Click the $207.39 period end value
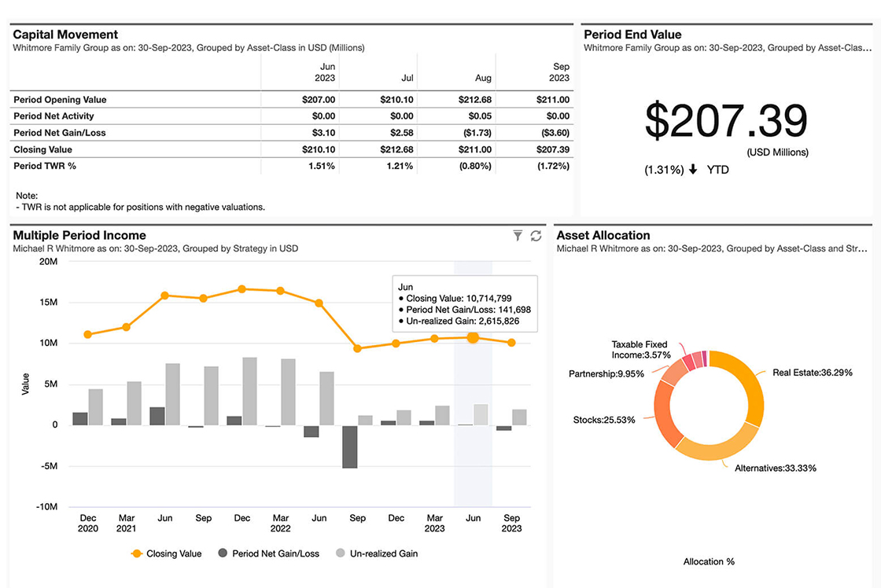This screenshot has height=588, width=881. pos(726,122)
